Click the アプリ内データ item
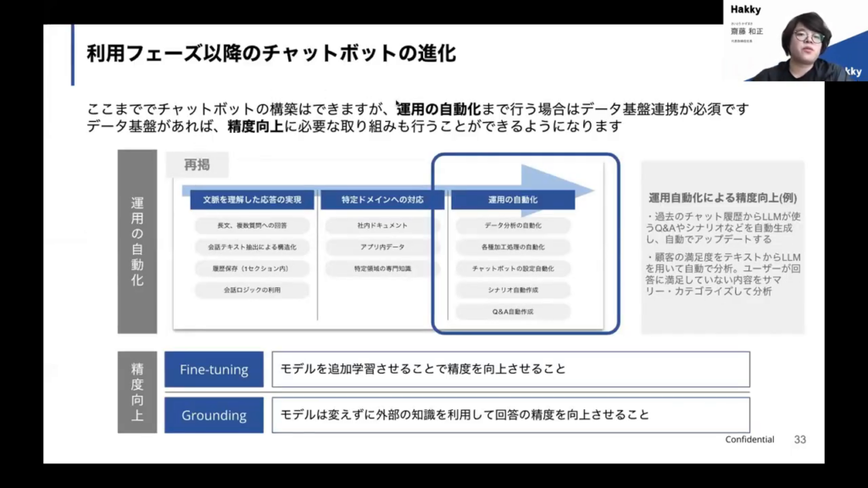This screenshot has width=868, height=488. click(382, 247)
